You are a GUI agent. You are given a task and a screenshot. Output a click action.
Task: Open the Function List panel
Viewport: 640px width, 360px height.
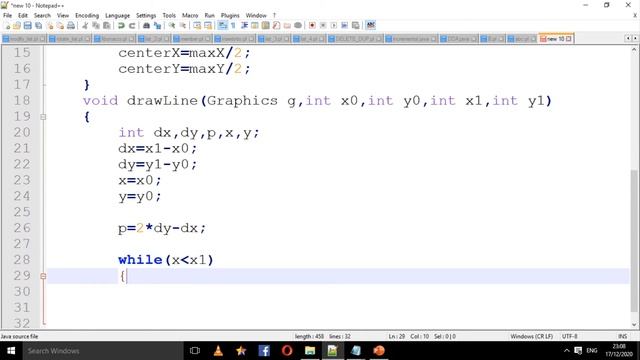click(x=276, y=26)
